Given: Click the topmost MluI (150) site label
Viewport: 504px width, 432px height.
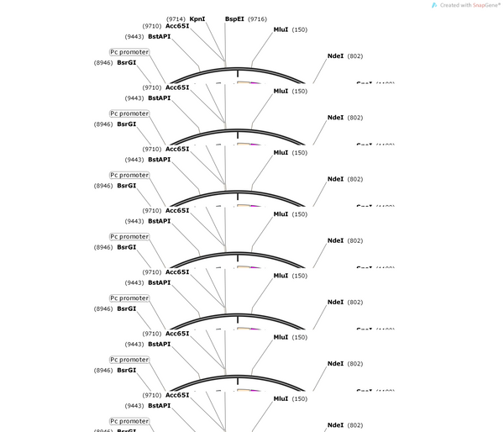Looking at the screenshot, I should click(x=291, y=29).
